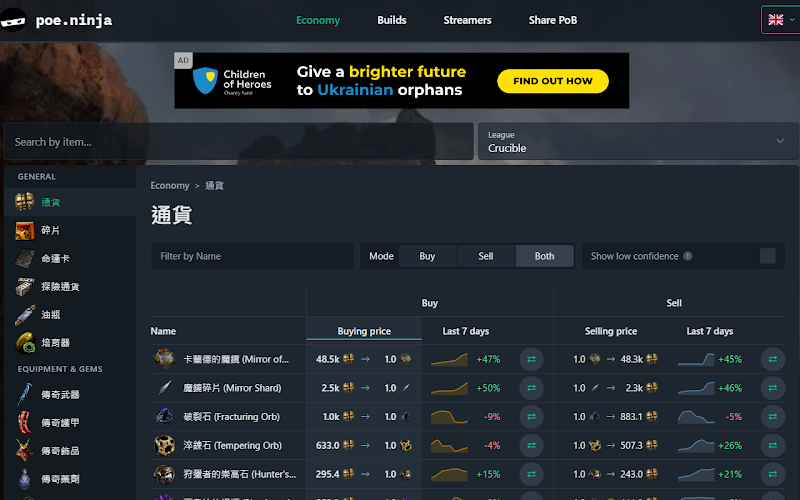The width and height of the screenshot is (800, 500).
Task: Open the 碎片 fragments sidebar icon
Action: pyautogui.click(x=24, y=230)
